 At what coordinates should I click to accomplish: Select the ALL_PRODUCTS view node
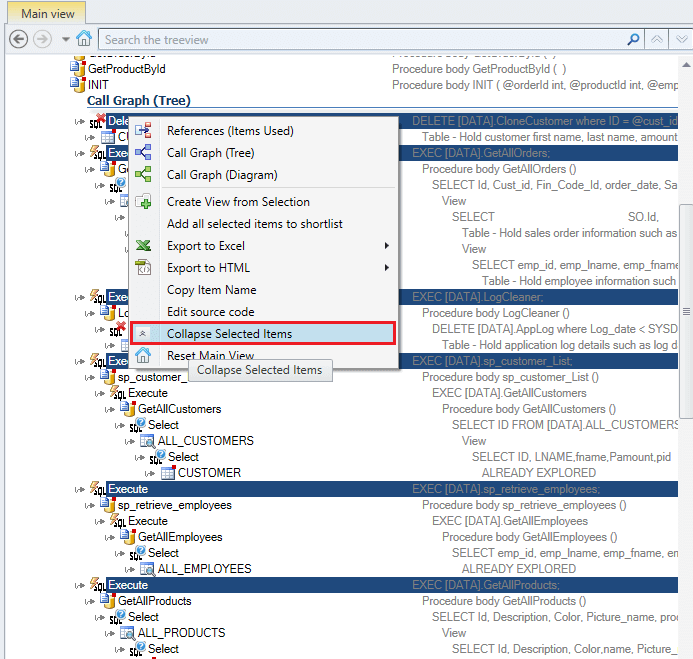click(181, 633)
